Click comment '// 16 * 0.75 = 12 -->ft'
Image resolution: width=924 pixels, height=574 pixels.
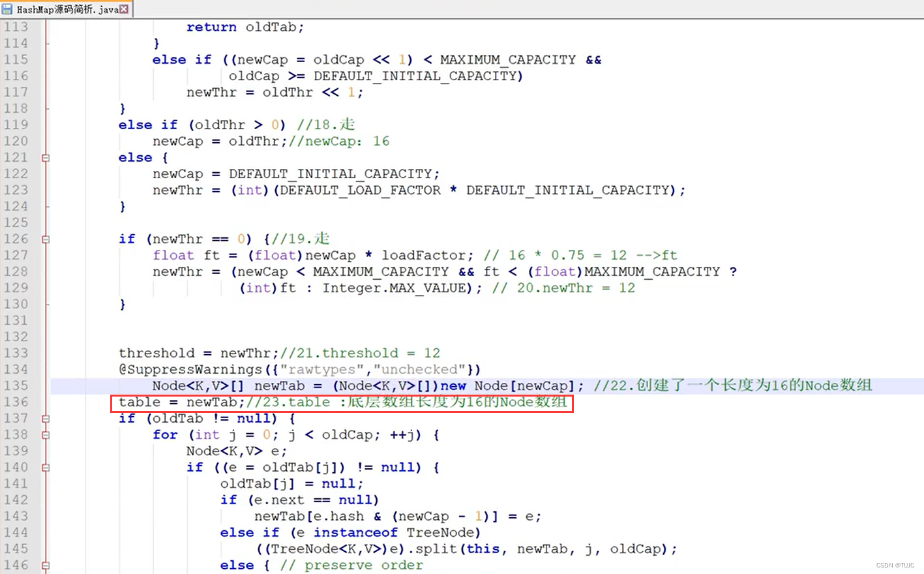[x=580, y=256]
